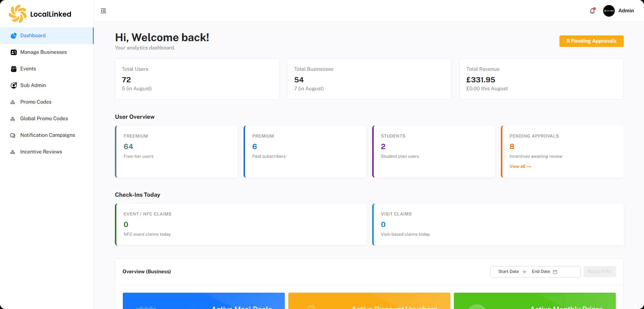Click the Promo Codes sidebar icon
Viewport: 644px width, 309px height.
[x=13, y=102]
